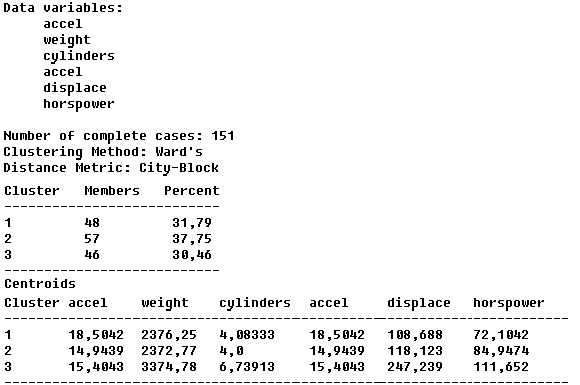Select displace centroid value 247,239
580x385 pixels.
[415, 367]
